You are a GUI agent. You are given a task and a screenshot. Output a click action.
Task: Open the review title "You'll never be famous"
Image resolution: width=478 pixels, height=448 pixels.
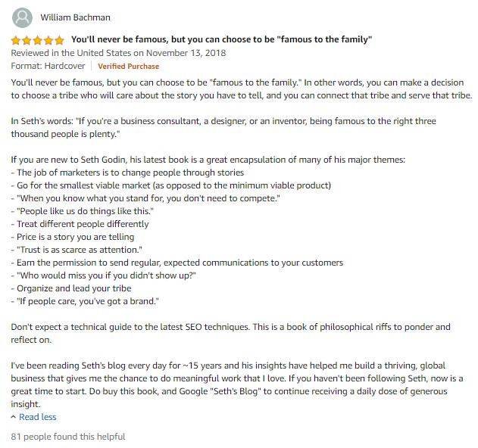point(222,39)
